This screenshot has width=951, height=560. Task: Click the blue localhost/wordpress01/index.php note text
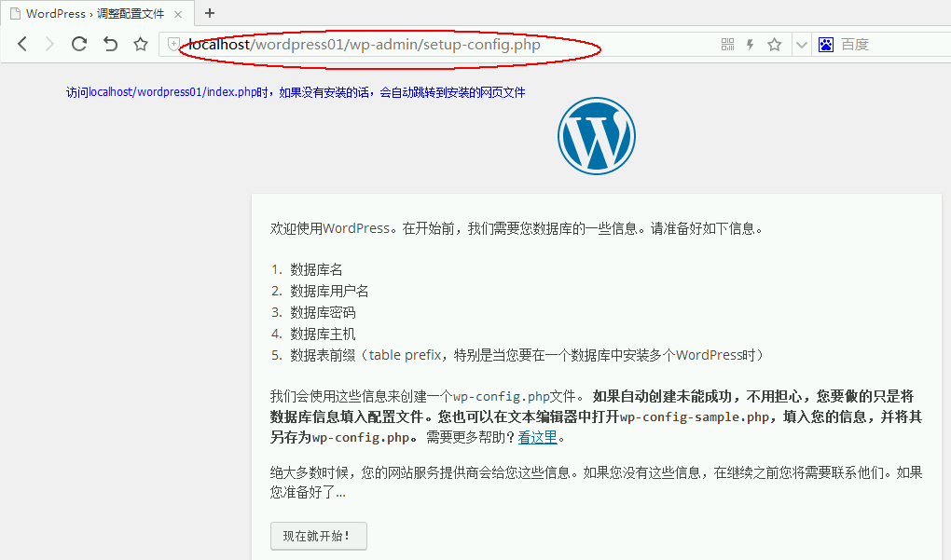pos(296,92)
